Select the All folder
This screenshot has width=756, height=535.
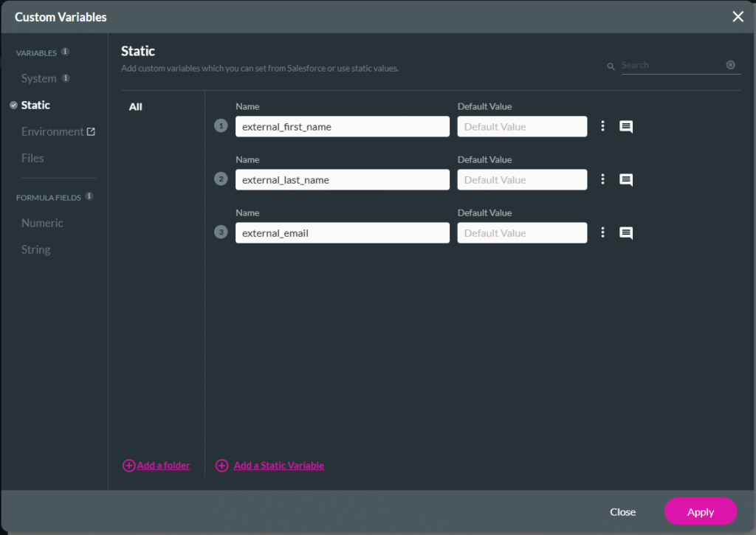136,107
